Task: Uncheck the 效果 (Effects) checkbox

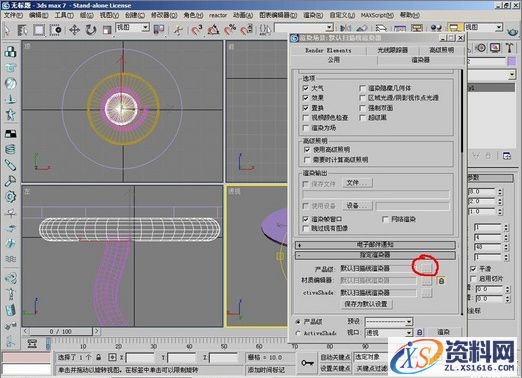Action: coord(306,98)
